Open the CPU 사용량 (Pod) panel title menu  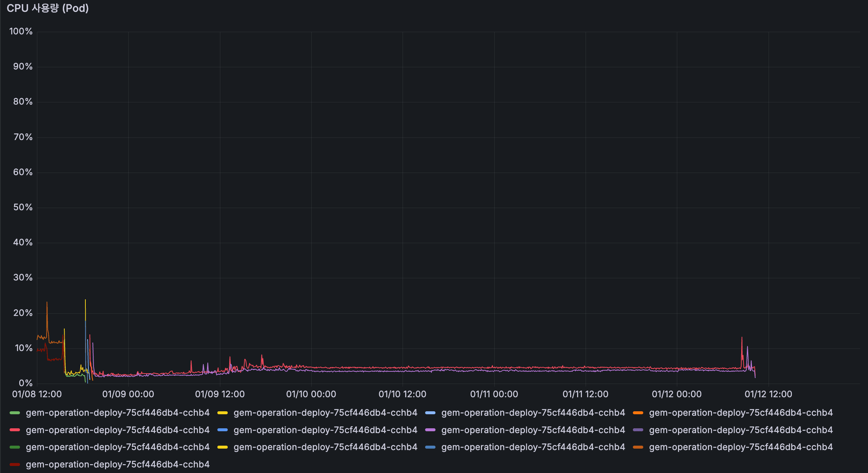click(x=48, y=8)
